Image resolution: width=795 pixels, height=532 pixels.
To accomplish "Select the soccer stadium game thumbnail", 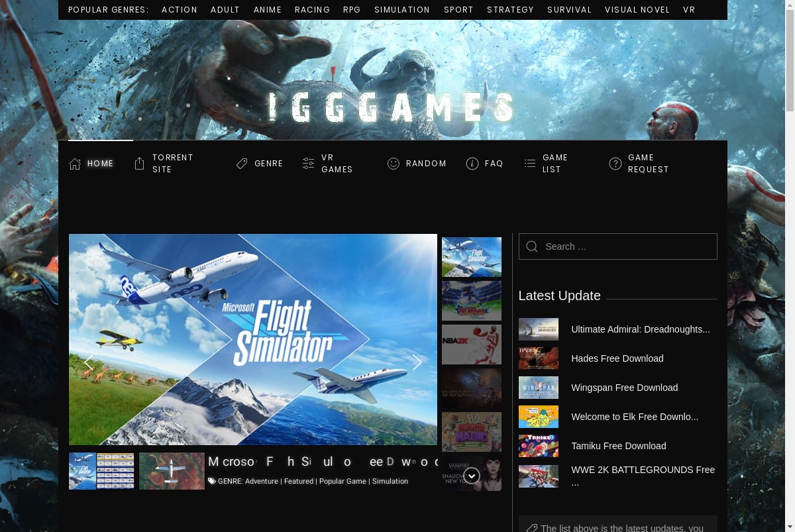I will click(472, 301).
